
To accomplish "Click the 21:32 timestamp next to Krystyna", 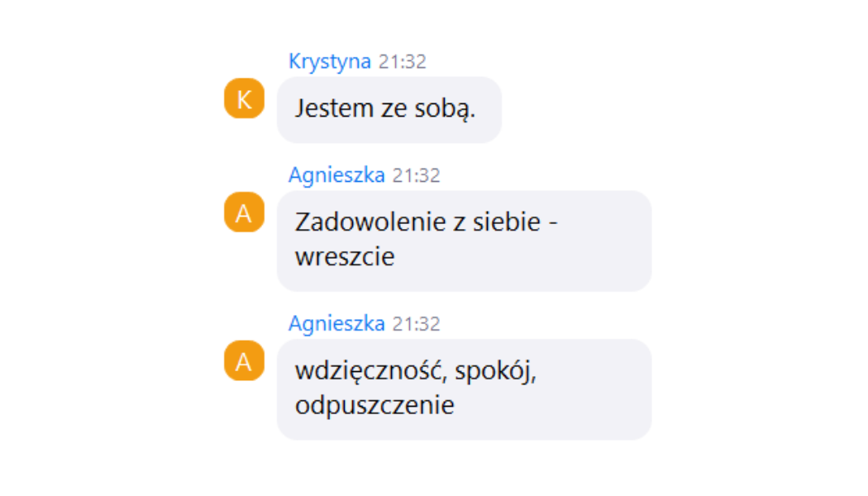I will (x=403, y=61).
